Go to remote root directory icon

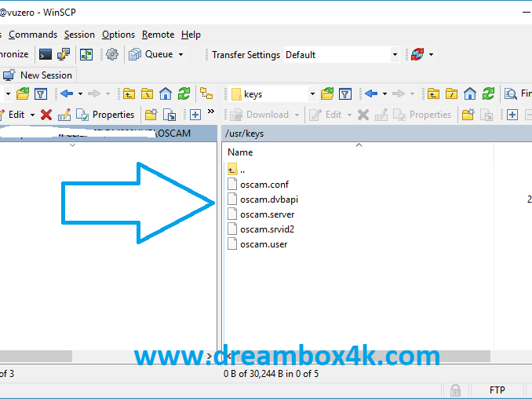pyautogui.click(x=451, y=93)
